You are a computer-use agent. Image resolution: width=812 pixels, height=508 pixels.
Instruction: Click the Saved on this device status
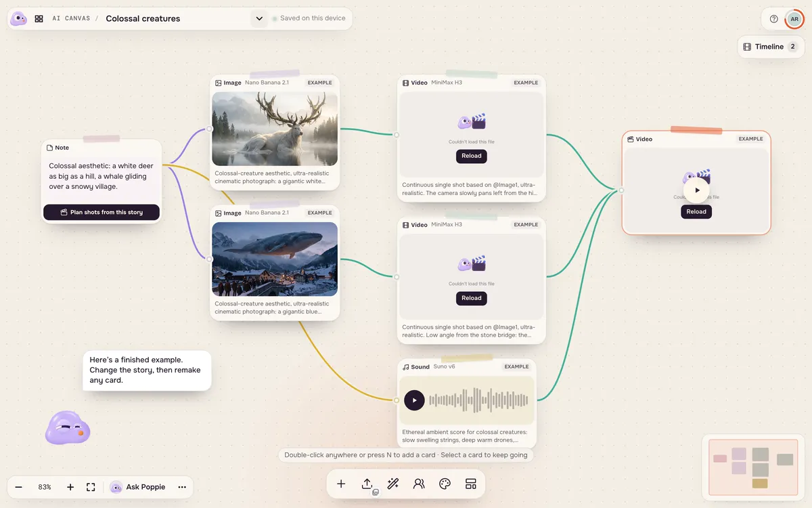[x=309, y=18]
